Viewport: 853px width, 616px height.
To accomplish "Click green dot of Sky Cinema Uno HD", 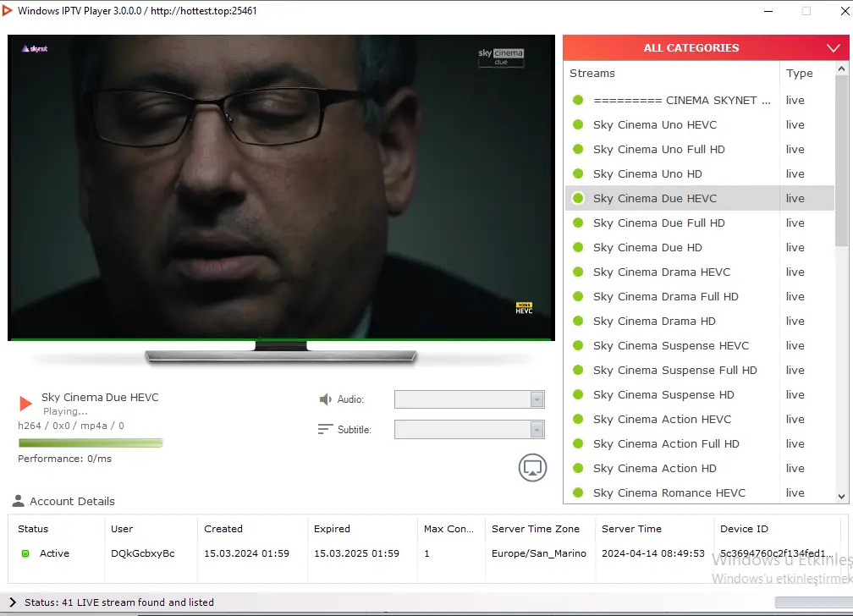I will click(578, 173).
